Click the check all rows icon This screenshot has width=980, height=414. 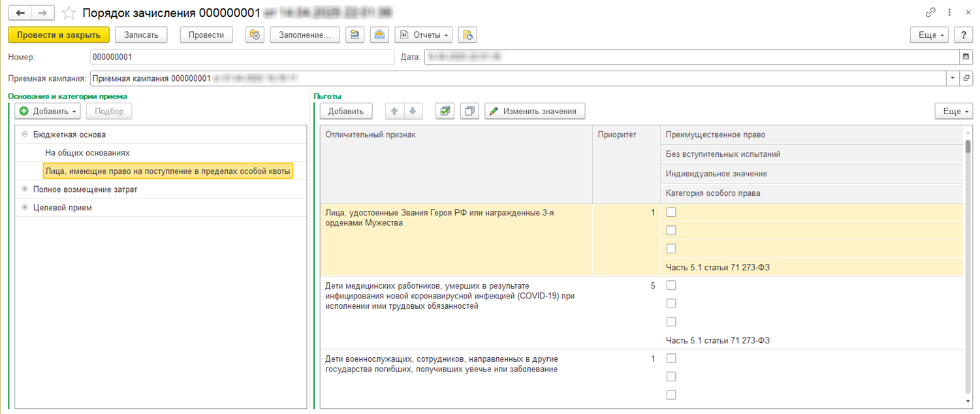click(445, 111)
